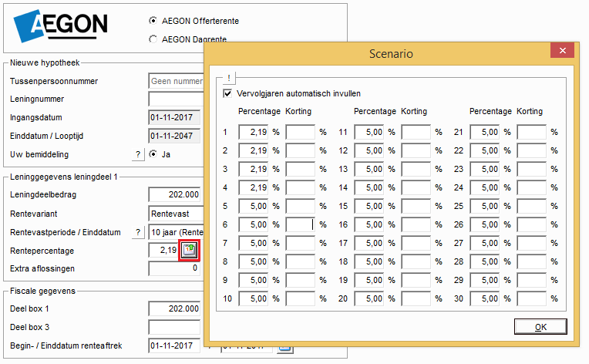Open help for Uw bemiddeling

(x=138, y=154)
